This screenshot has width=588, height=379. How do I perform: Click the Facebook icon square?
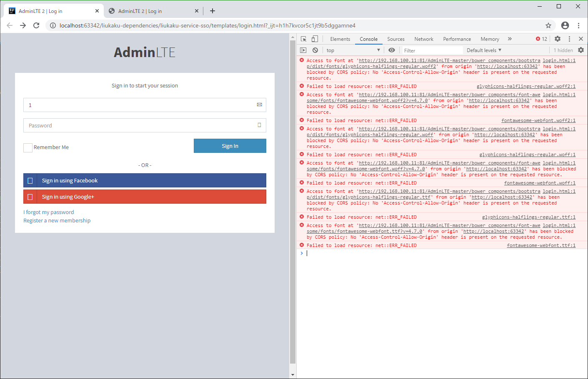(30, 180)
